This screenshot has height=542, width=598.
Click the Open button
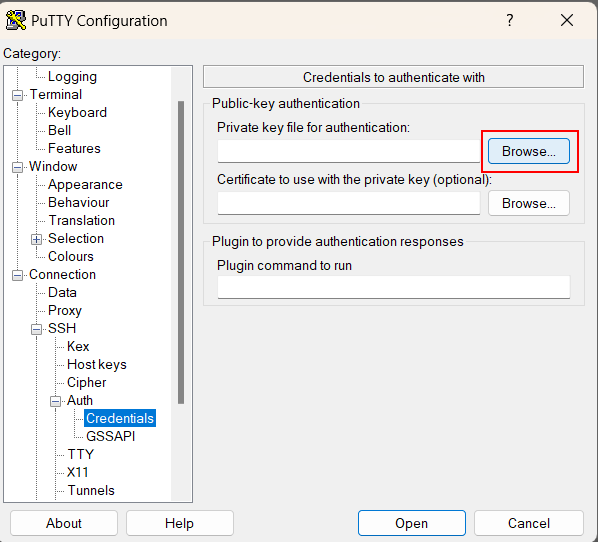pyautogui.click(x=412, y=523)
